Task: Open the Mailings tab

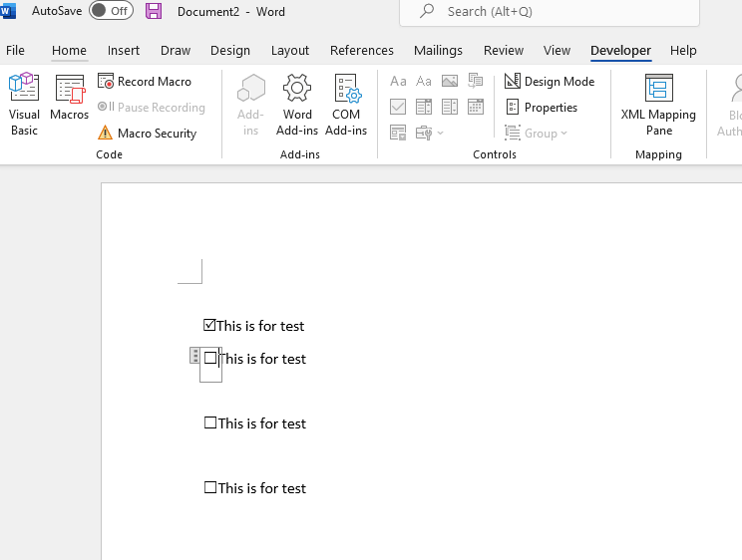Action: pos(438,50)
